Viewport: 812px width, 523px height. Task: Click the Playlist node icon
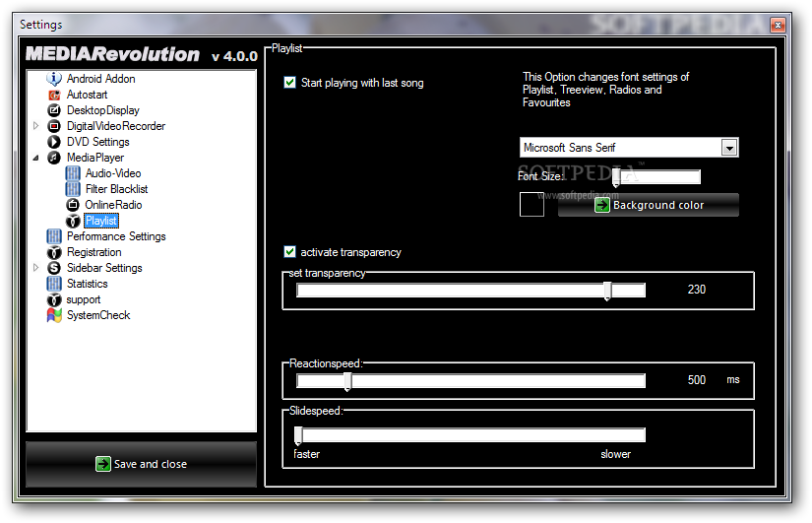[73, 221]
